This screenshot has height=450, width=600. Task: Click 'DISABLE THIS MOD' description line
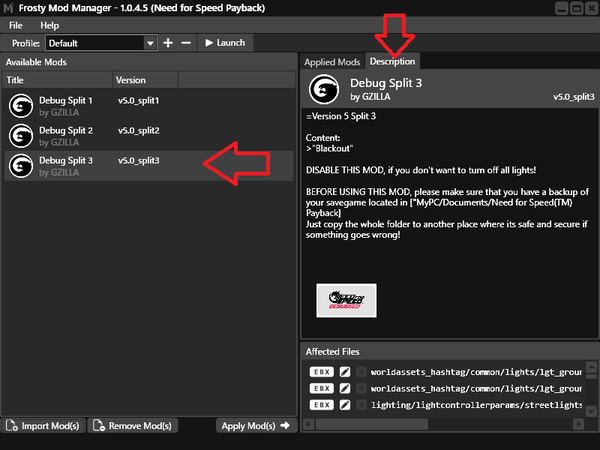421,170
